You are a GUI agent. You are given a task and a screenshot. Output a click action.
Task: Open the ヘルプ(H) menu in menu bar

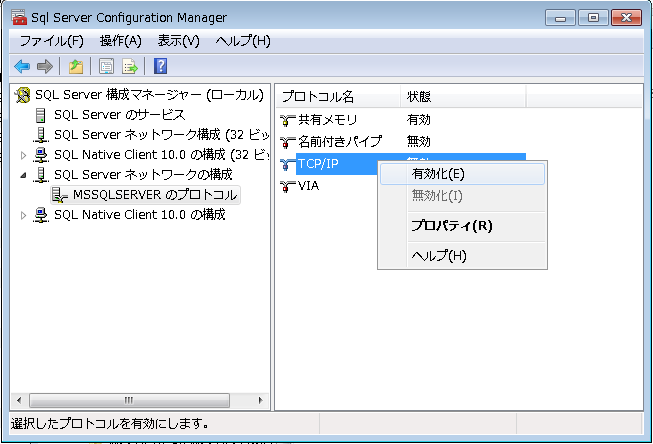click(x=243, y=41)
